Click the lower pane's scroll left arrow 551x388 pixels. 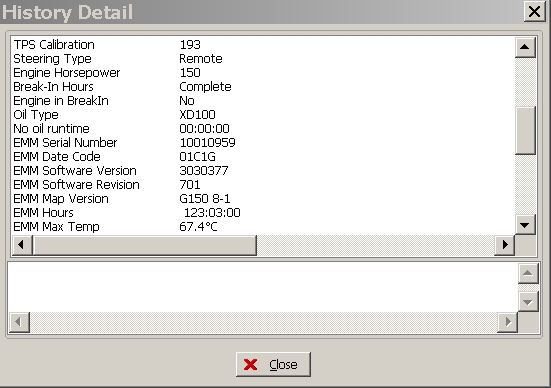pyautogui.click(x=19, y=322)
